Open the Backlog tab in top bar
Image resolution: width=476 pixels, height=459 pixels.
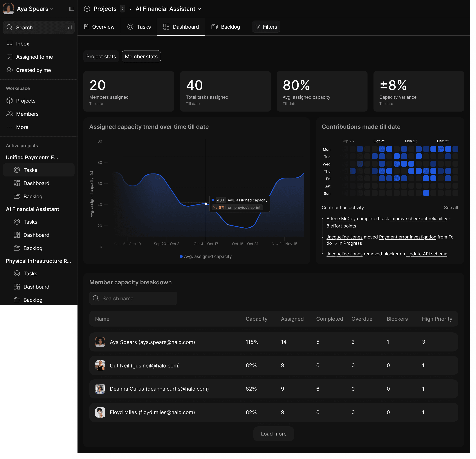point(226,27)
